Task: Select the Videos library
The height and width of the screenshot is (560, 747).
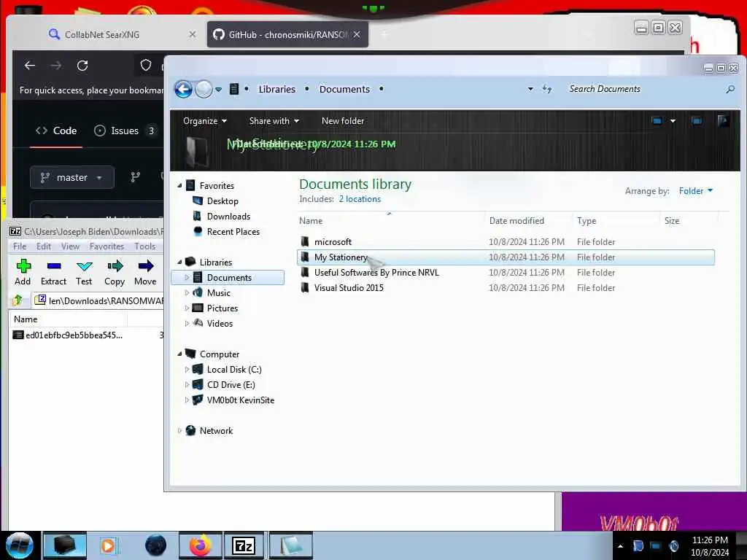Action: click(220, 323)
